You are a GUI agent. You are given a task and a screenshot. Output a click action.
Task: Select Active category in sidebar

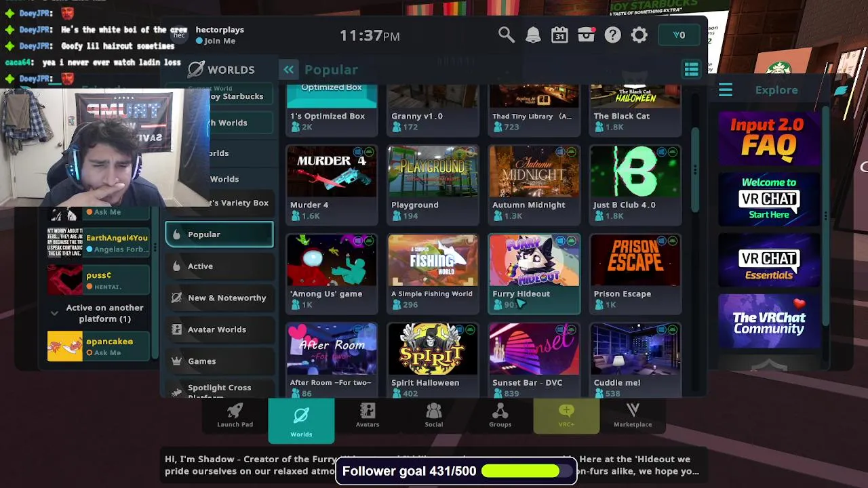[x=219, y=266]
